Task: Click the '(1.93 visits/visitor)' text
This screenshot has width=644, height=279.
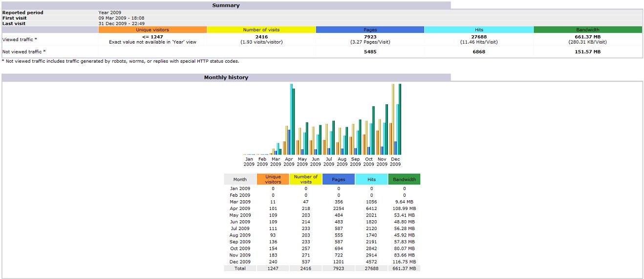Action: 261,42
